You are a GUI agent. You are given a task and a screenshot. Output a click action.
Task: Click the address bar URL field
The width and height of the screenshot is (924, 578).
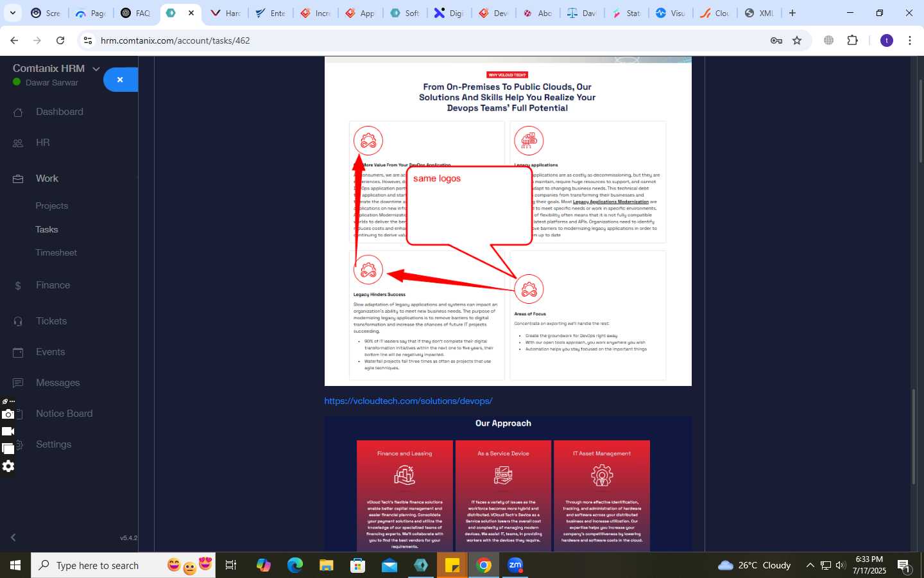(x=424, y=40)
